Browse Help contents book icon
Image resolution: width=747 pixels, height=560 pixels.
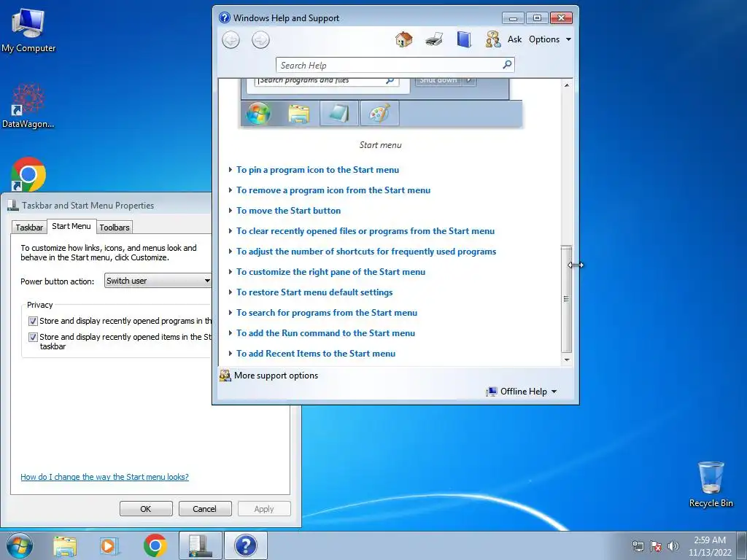(463, 39)
